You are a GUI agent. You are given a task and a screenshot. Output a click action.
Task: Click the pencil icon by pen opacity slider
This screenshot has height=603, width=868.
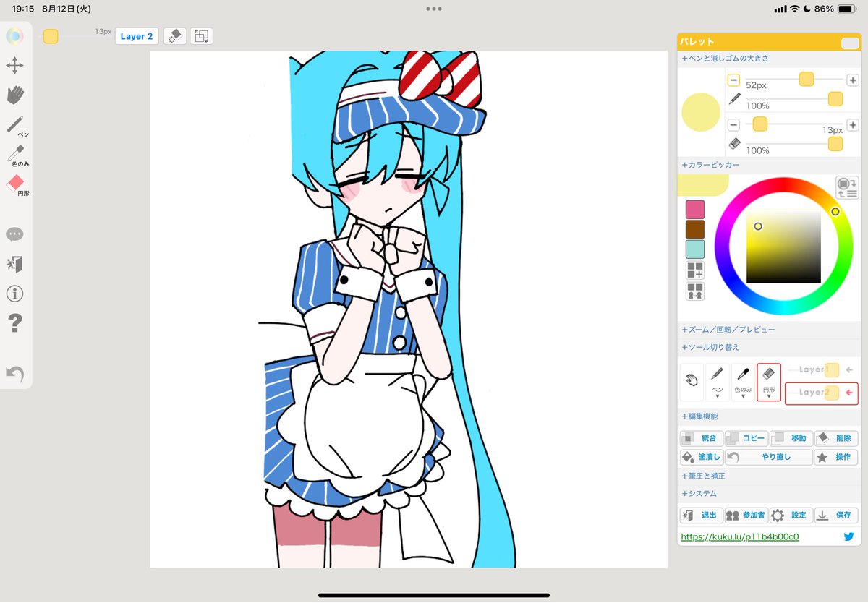735,99
